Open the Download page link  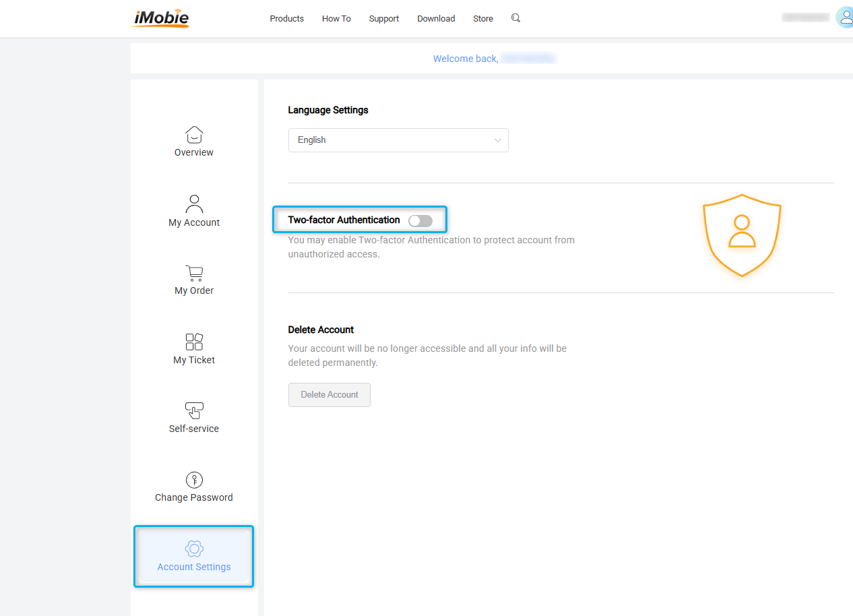pos(435,18)
